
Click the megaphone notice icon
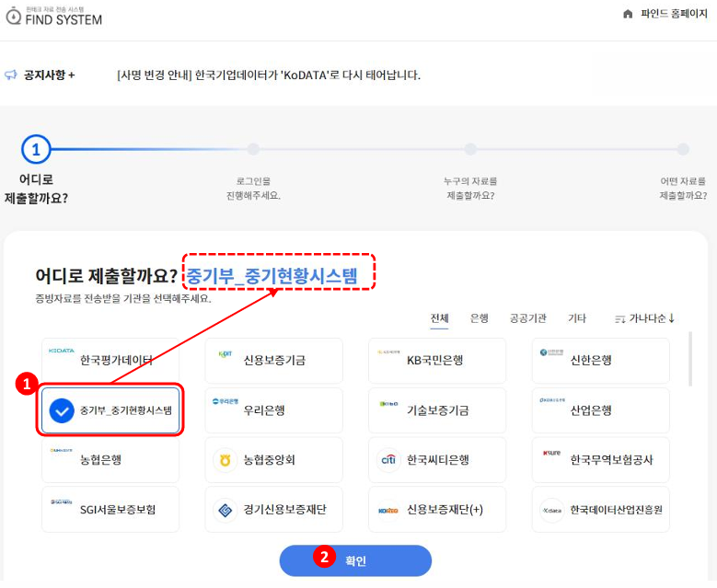click(11, 75)
